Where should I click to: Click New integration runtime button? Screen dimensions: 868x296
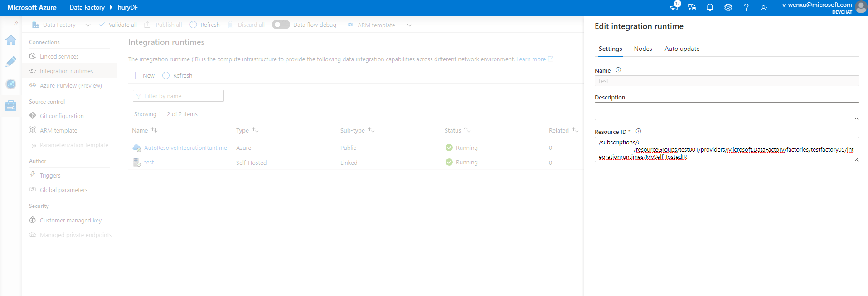(143, 75)
